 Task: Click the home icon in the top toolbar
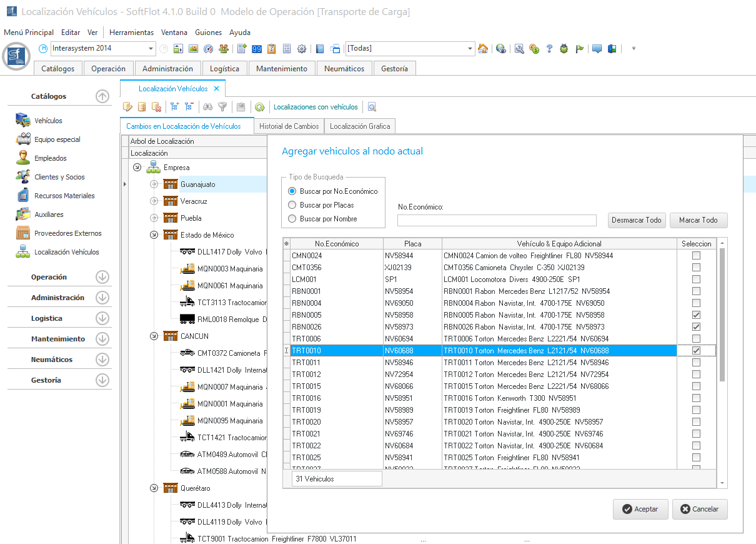pos(482,49)
